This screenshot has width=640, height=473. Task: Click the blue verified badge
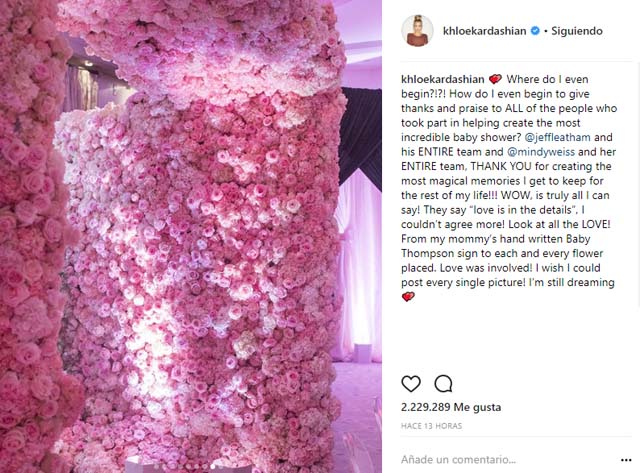(535, 31)
